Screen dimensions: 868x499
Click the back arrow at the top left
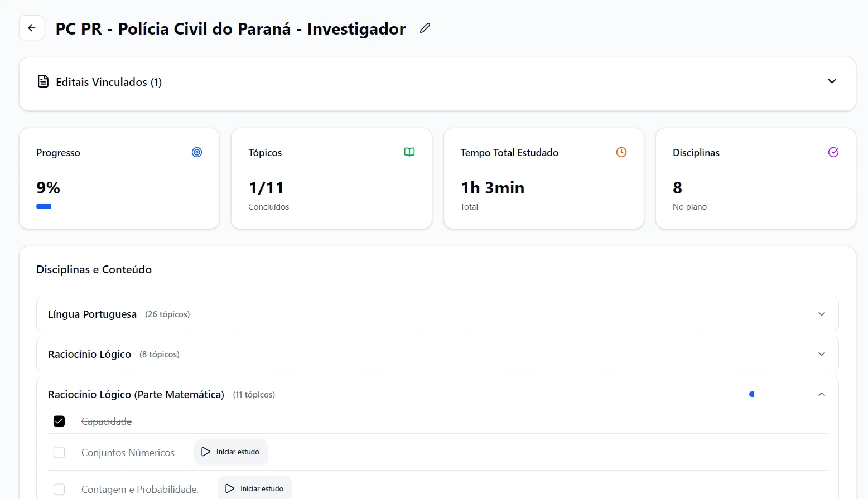pyautogui.click(x=31, y=27)
